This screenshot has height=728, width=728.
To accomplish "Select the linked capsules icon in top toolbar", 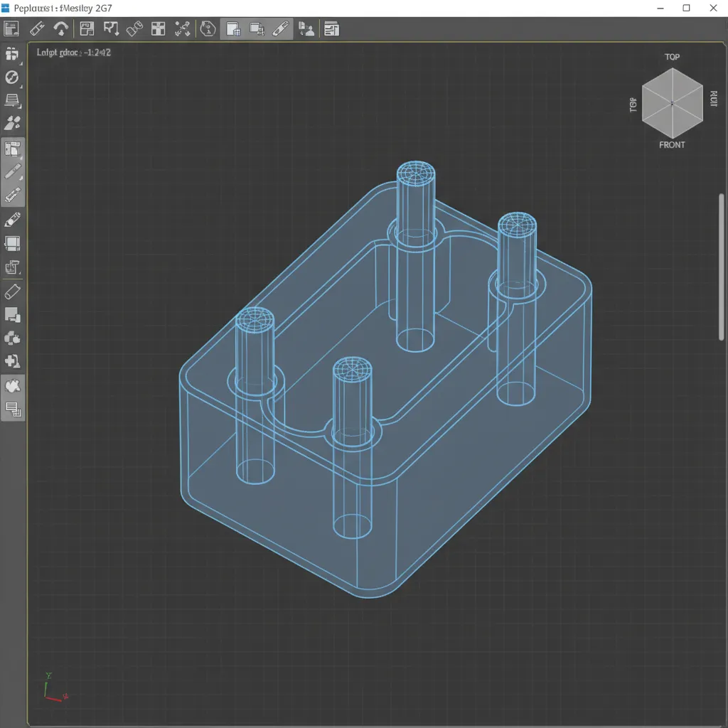I will (x=134, y=28).
